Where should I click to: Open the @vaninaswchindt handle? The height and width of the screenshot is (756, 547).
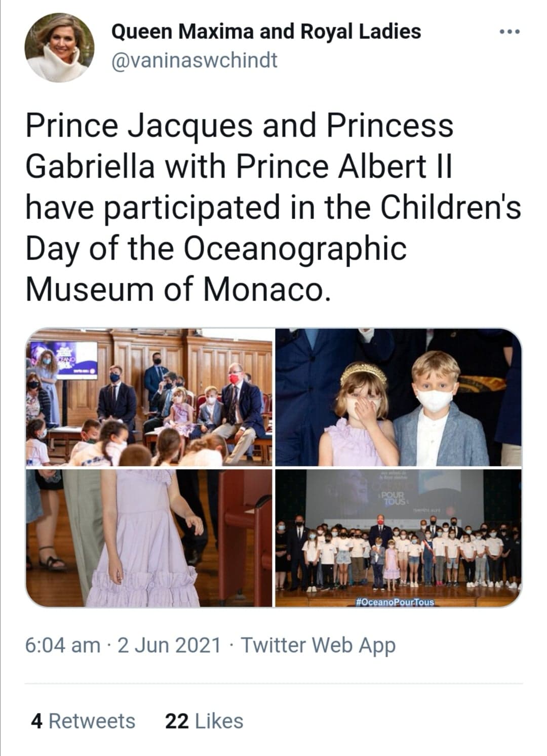click(x=194, y=61)
